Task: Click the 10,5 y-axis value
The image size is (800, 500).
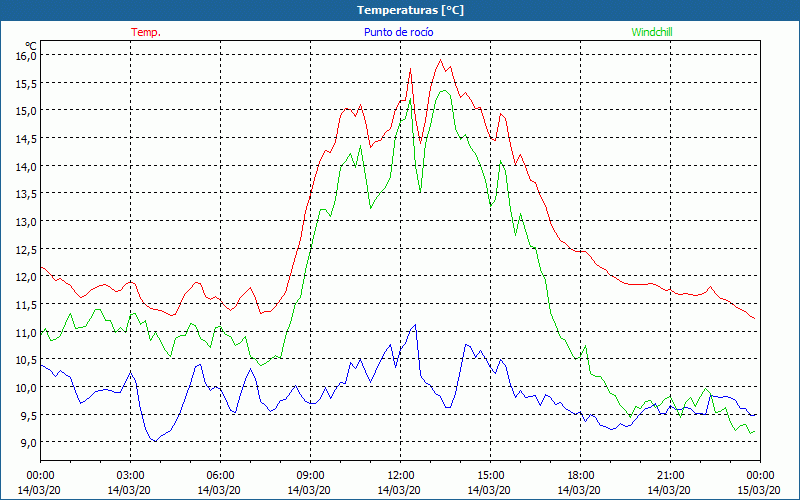Action: [x=27, y=360]
